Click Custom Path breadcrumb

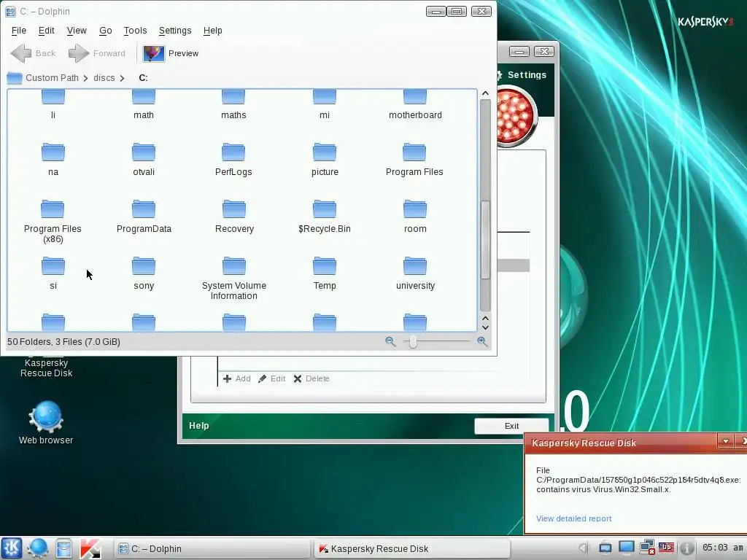[x=52, y=77]
